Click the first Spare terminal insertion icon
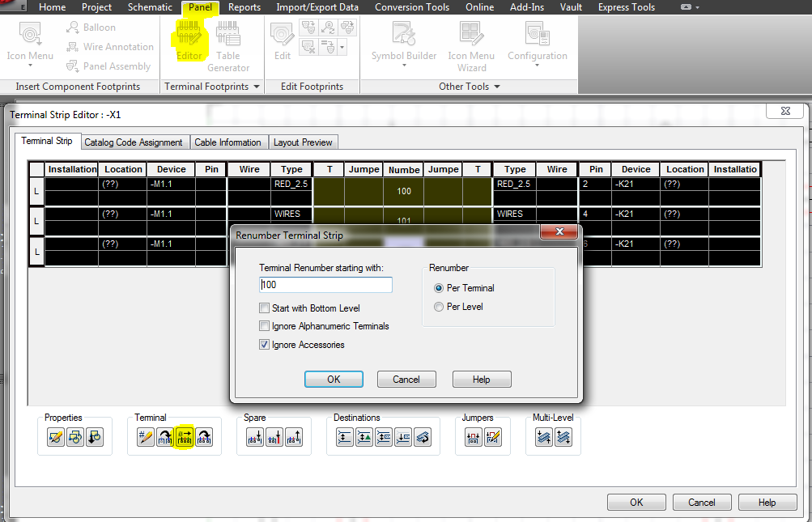This screenshot has height=522, width=812. (x=256, y=436)
